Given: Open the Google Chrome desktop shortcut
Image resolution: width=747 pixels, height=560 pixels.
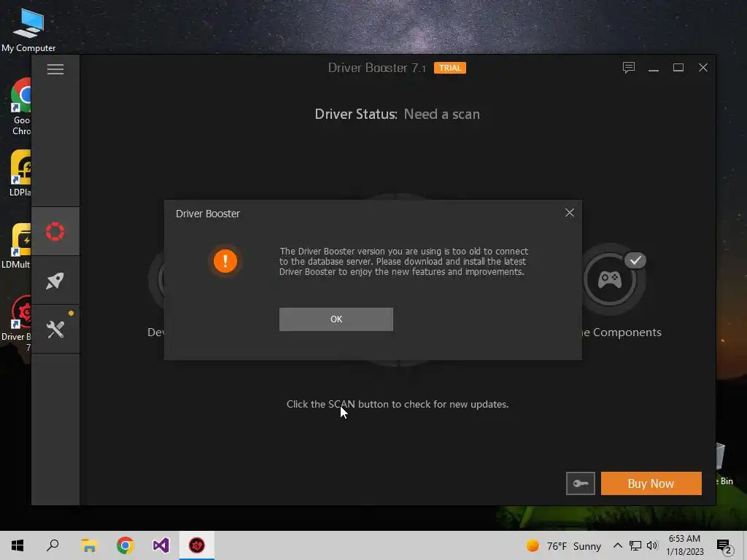Looking at the screenshot, I should pyautogui.click(x=21, y=107).
